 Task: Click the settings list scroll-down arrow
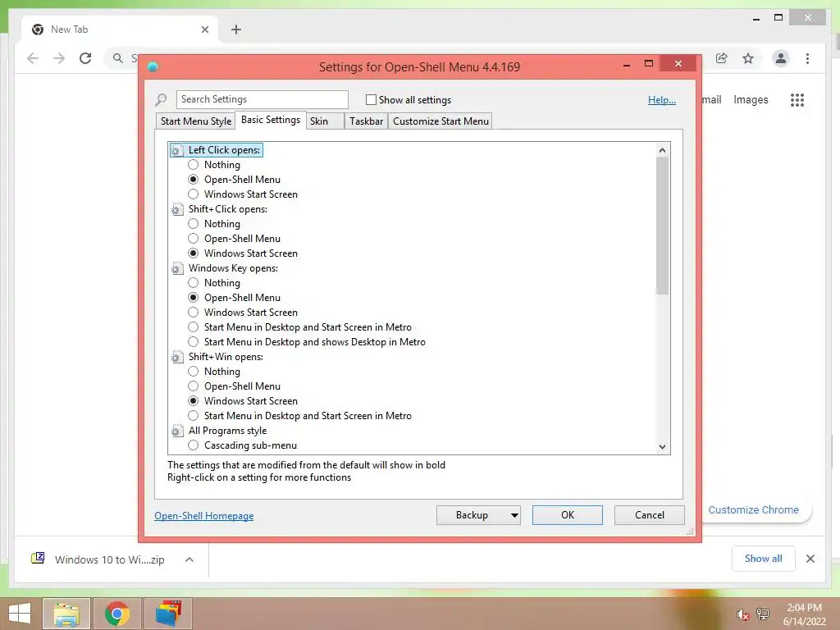(x=662, y=447)
